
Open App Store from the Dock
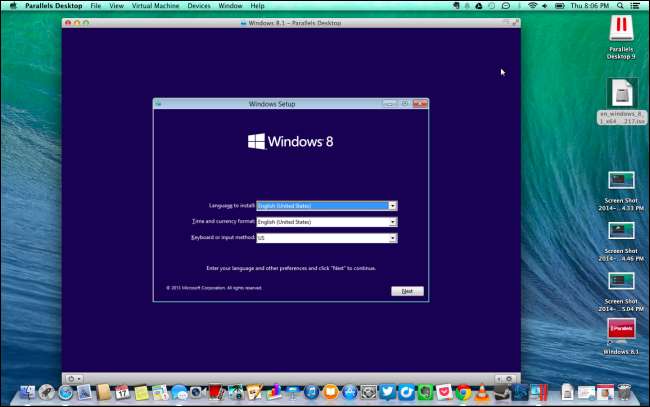coord(349,392)
